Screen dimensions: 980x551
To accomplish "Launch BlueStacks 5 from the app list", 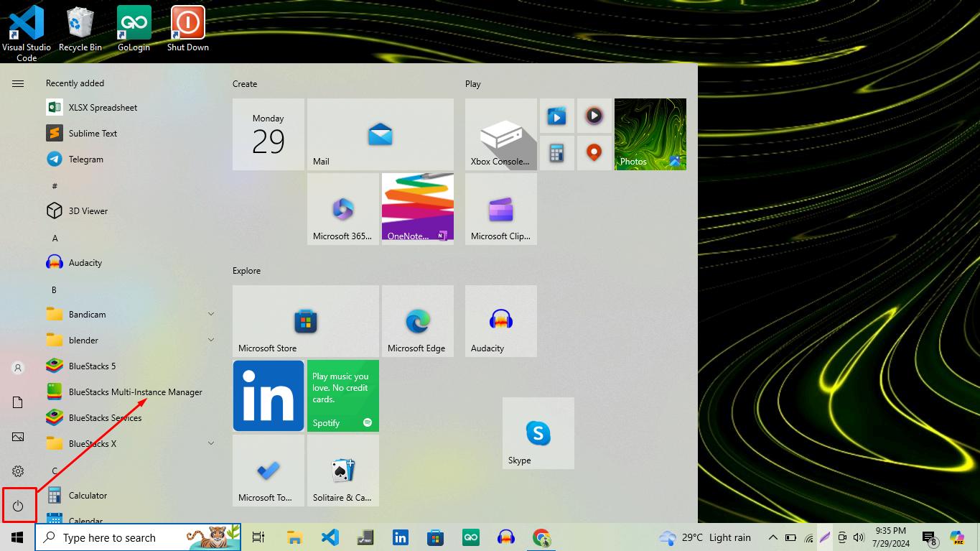I will [131, 366].
